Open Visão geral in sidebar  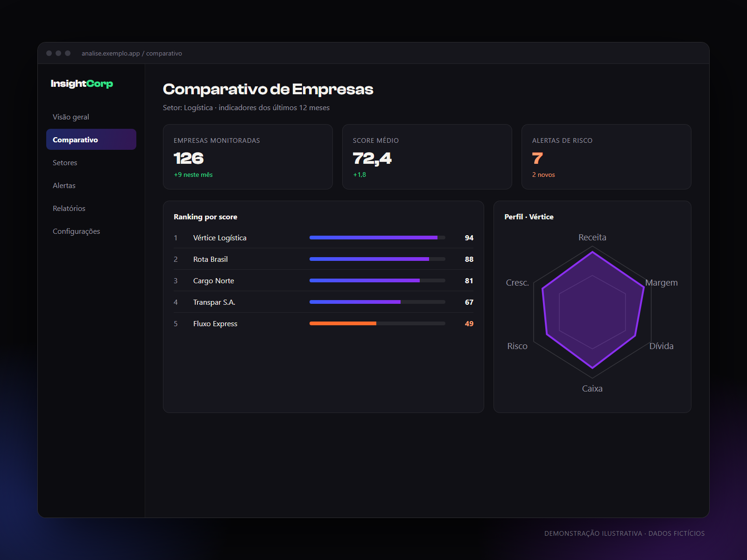[91, 117]
